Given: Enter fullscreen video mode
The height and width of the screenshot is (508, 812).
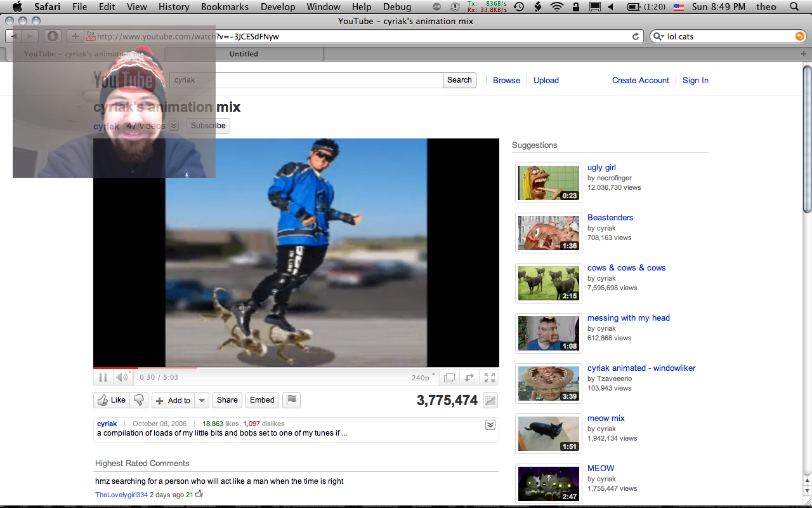Looking at the screenshot, I should pos(490,377).
